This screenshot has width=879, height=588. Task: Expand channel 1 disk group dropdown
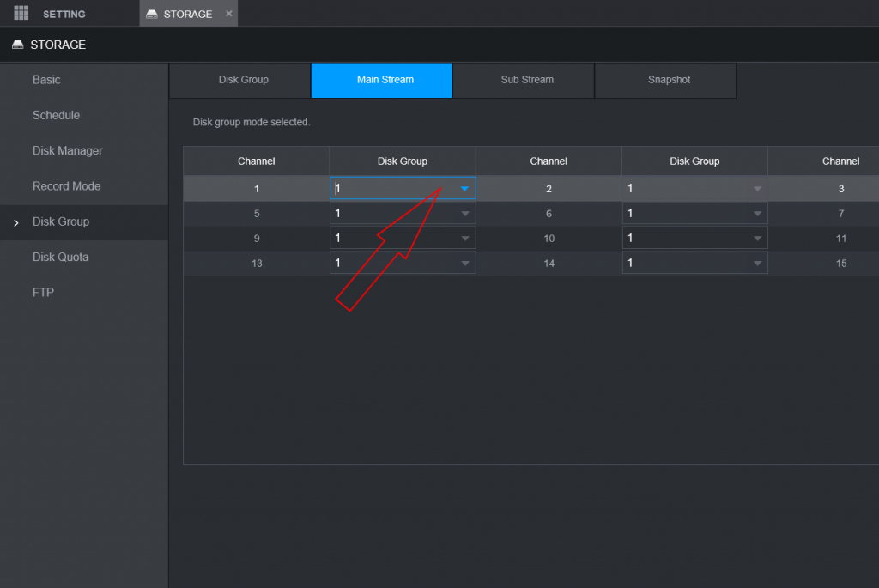(x=464, y=189)
